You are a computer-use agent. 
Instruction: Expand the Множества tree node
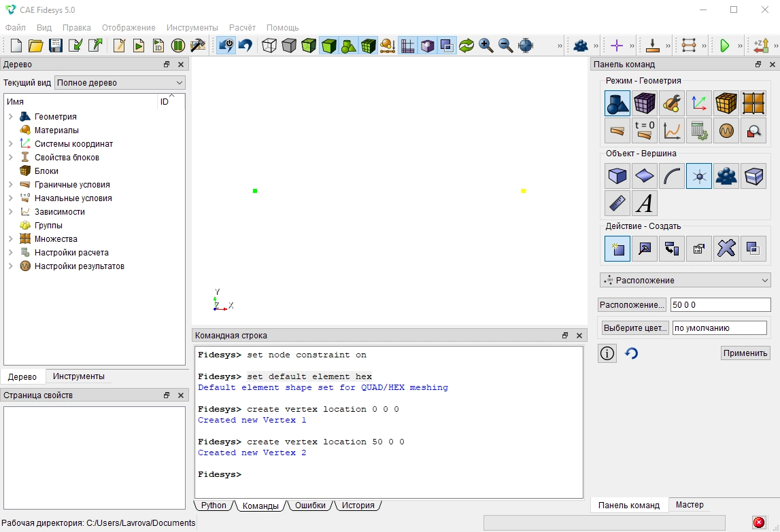click(x=10, y=238)
